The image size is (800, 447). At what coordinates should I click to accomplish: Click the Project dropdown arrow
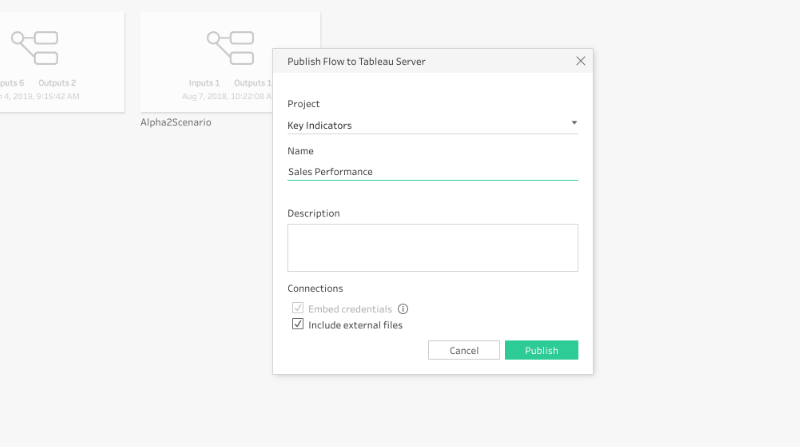(x=574, y=124)
